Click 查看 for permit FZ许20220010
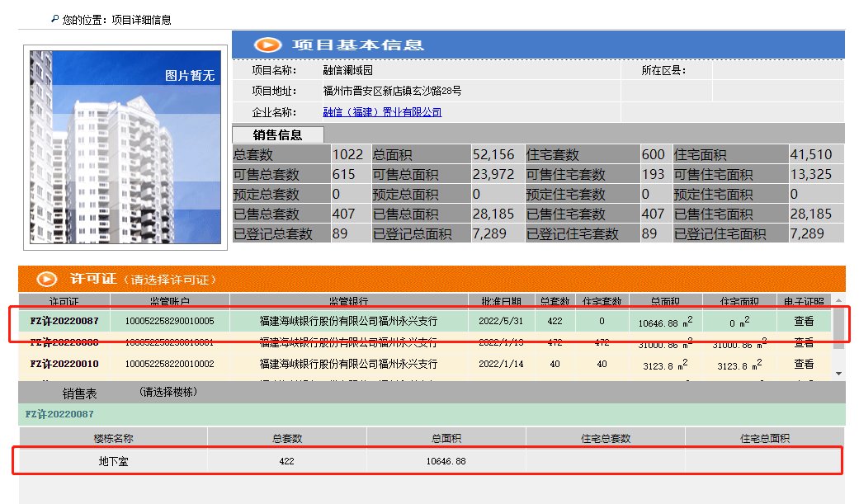This screenshot has height=504, width=859. [x=802, y=364]
